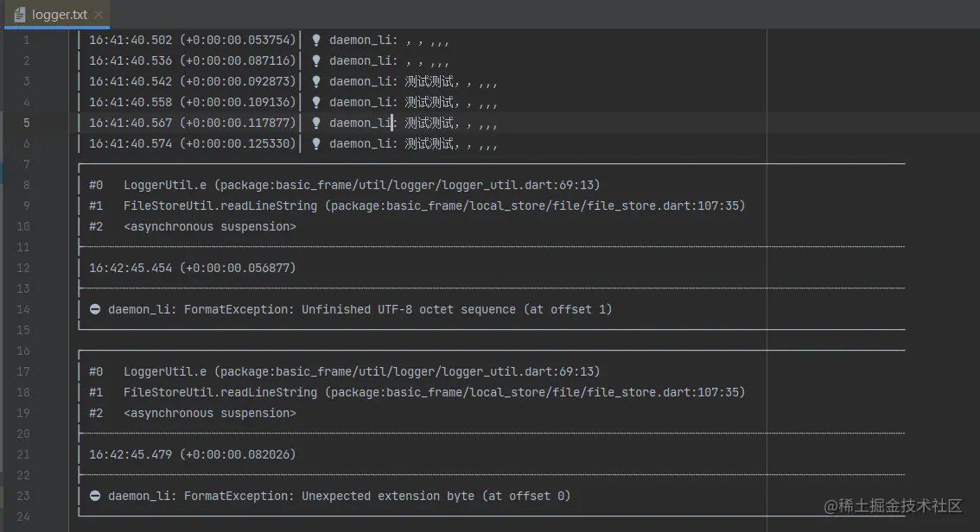
Task: Place cursor on the 16:42:45.454 timestamp
Action: 130,268
